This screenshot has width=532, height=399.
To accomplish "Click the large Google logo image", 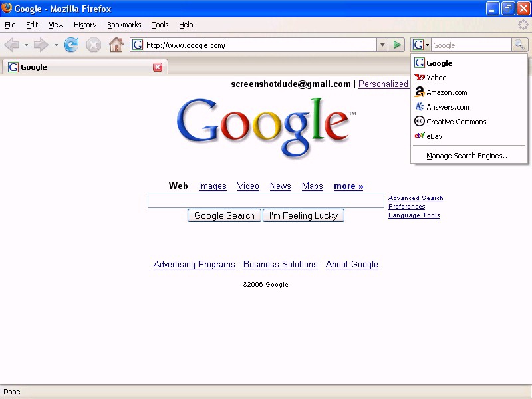I will [x=267, y=127].
